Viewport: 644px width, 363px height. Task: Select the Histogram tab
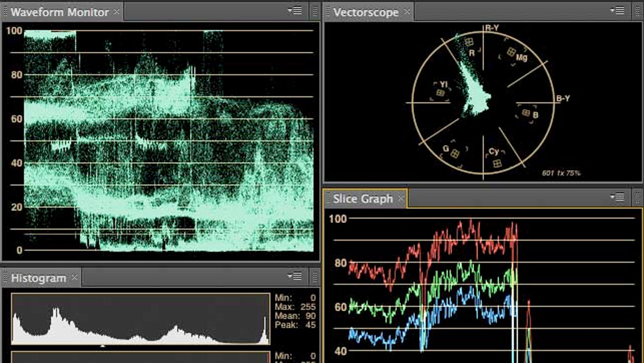(x=41, y=278)
